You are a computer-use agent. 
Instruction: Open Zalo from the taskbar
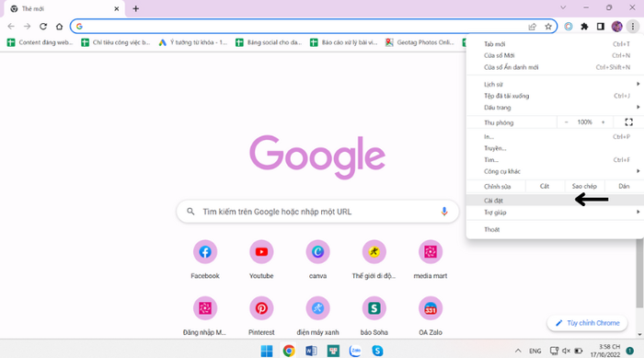[x=355, y=351]
